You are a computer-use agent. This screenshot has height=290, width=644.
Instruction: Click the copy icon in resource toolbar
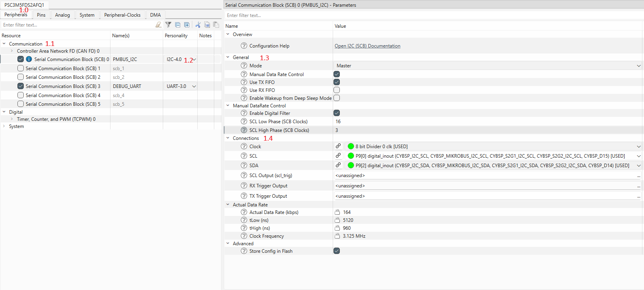(x=207, y=25)
